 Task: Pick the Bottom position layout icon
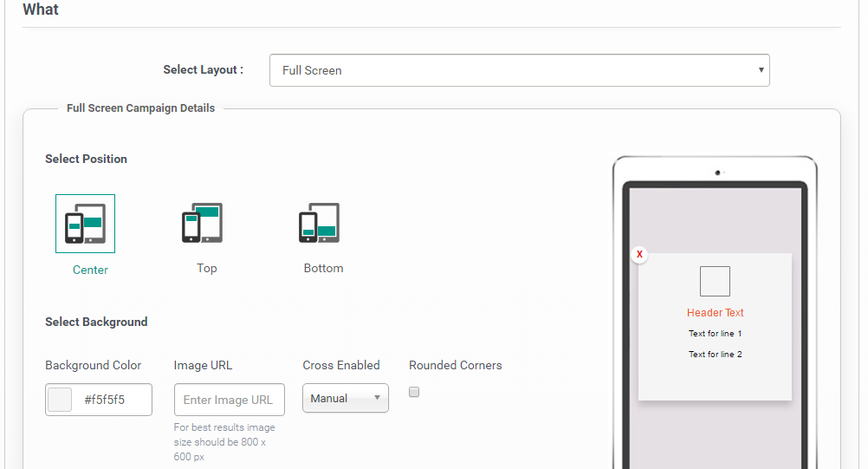coord(319,223)
